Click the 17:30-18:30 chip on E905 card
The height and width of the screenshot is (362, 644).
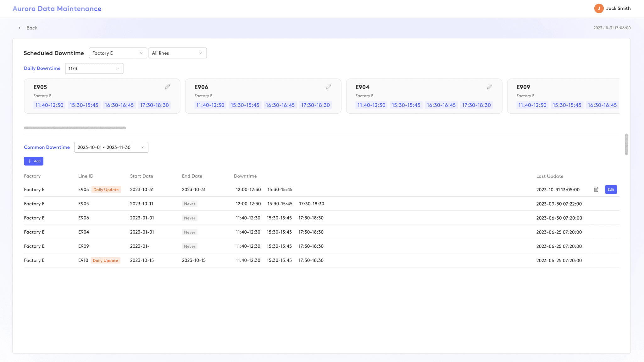pyautogui.click(x=154, y=105)
